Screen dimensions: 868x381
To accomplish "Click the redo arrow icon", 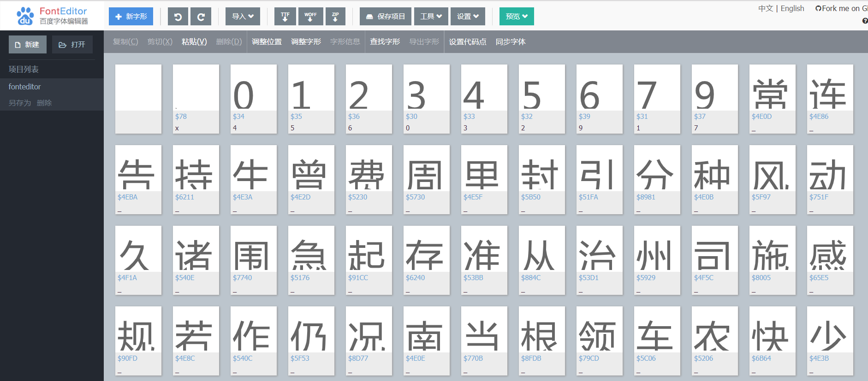I will coord(201,17).
